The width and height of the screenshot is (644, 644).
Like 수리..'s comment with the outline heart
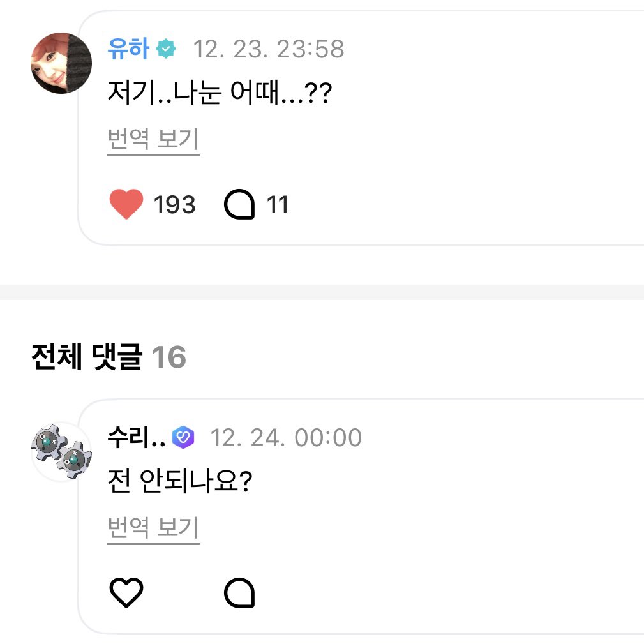tap(126, 594)
